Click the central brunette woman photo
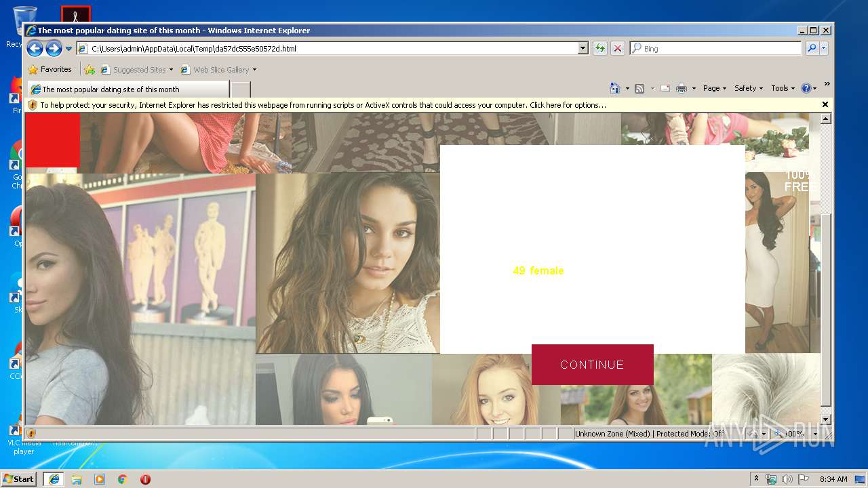The width and height of the screenshot is (868, 488). pyautogui.click(x=348, y=263)
